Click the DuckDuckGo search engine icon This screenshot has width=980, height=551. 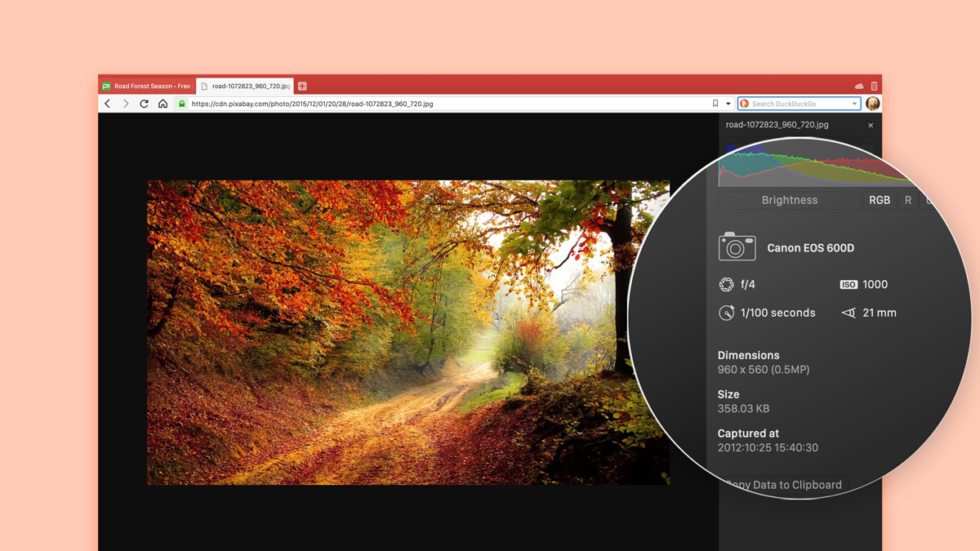744,104
